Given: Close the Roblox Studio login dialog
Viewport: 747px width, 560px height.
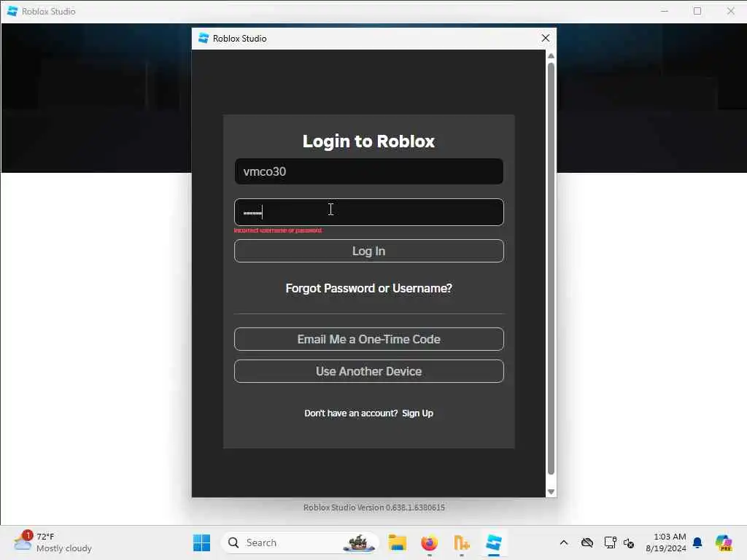Looking at the screenshot, I should click(x=546, y=38).
